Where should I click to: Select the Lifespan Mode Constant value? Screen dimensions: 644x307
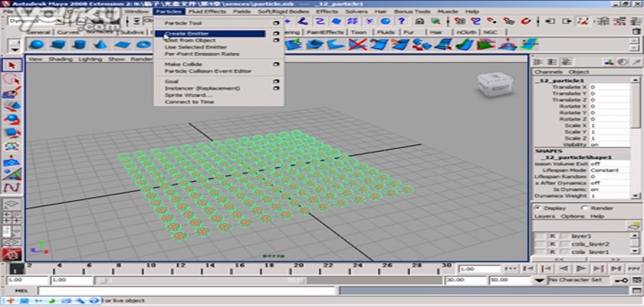click(609, 170)
